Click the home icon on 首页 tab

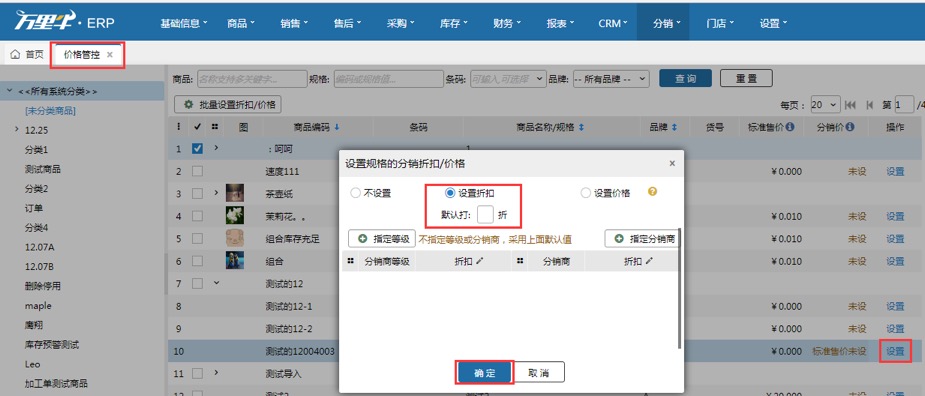[15, 54]
